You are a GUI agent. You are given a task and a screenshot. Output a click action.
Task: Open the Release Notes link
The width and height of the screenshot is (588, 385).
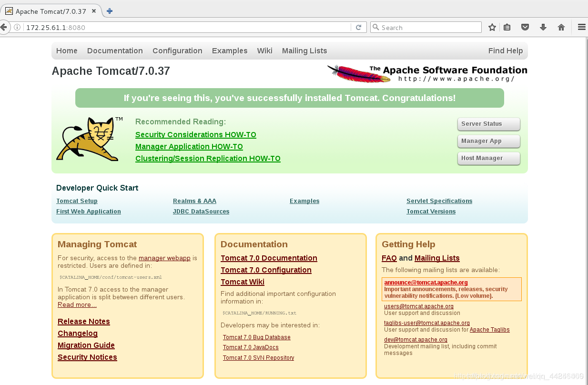point(84,322)
